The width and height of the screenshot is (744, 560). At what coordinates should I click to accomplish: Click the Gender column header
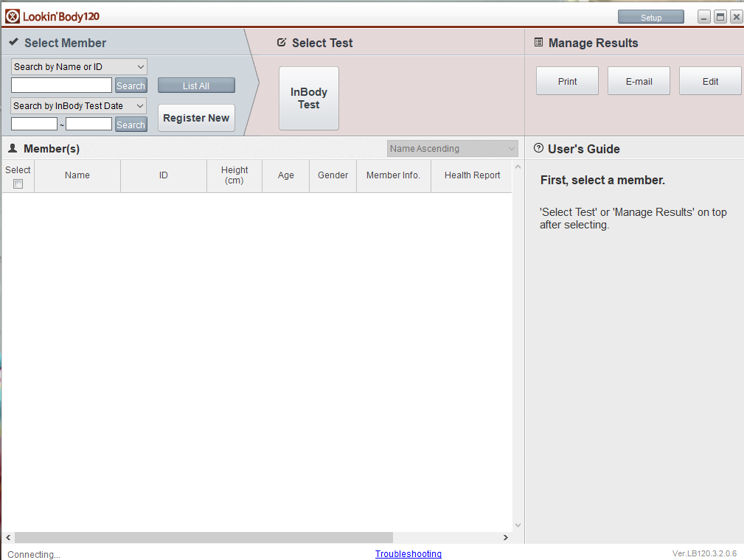[333, 175]
